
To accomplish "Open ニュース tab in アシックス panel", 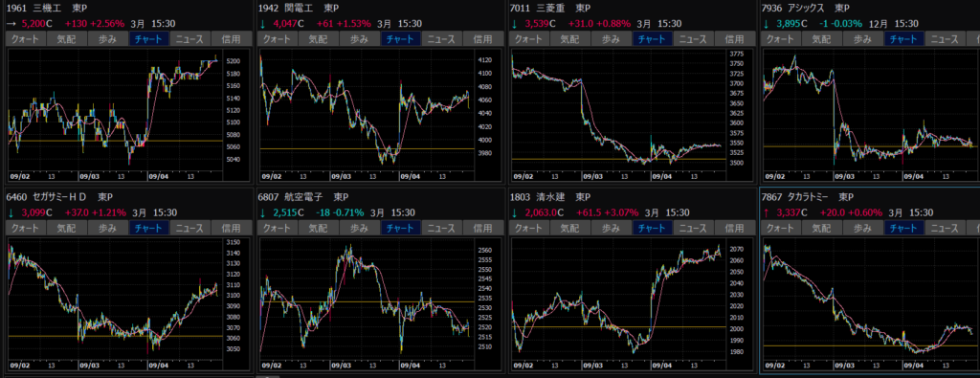I will [946, 38].
